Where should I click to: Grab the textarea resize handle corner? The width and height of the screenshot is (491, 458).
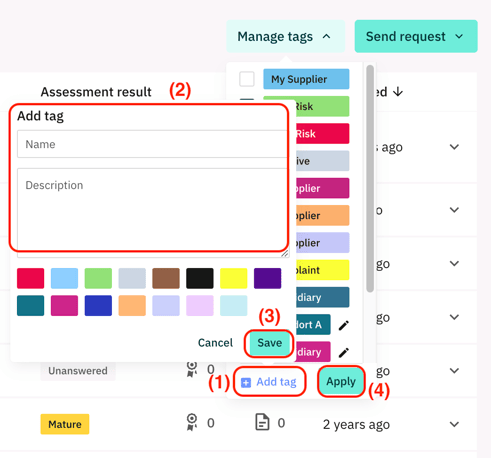[x=285, y=254]
